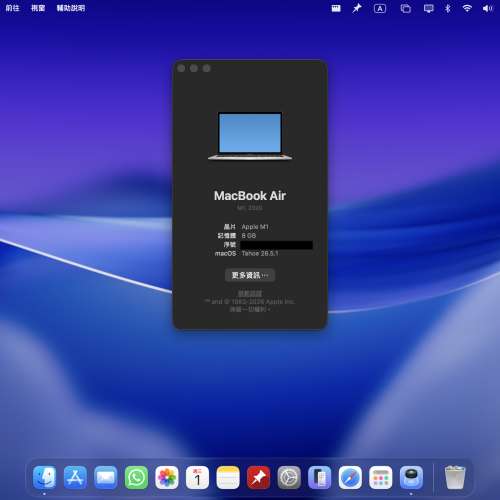Open the Apps launcher grid in Dock
Screen dimensions: 500x500
click(x=381, y=477)
